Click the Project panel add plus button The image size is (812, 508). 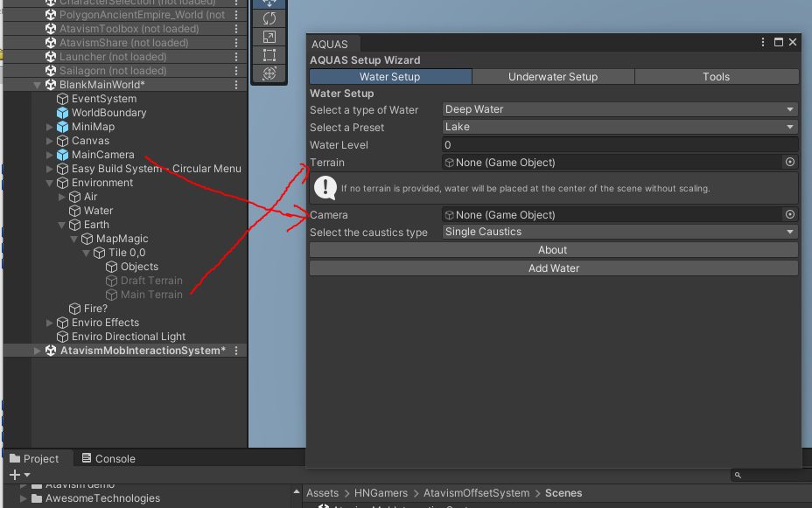tap(15, 475)
